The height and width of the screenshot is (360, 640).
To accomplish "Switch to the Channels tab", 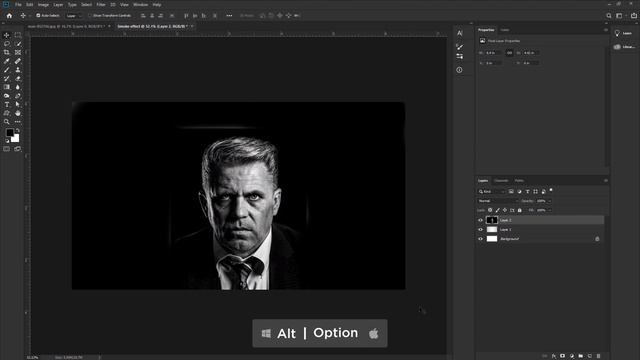I will click(x=501, y=180).
